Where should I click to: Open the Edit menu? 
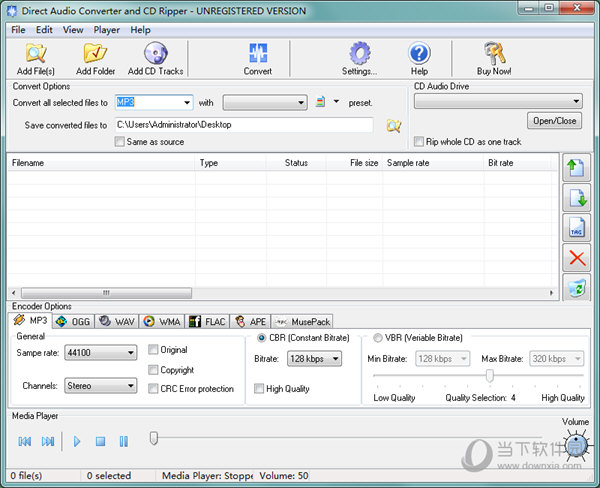(44, 30)
